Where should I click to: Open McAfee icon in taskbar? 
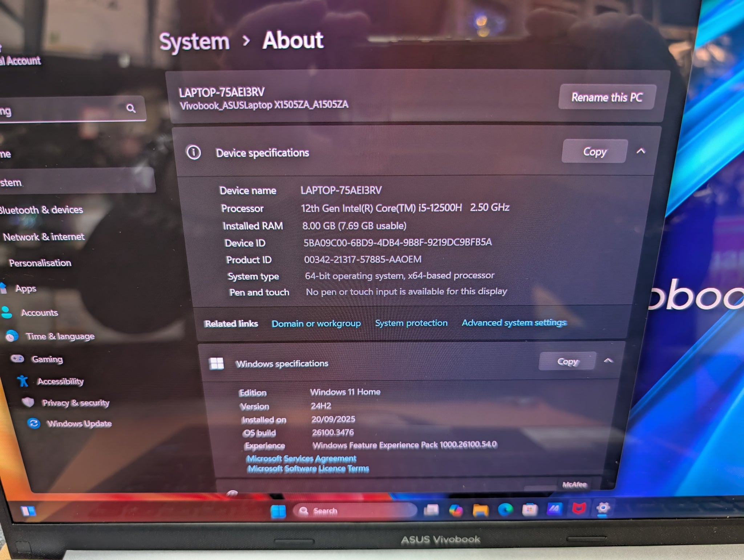(578, 508)
